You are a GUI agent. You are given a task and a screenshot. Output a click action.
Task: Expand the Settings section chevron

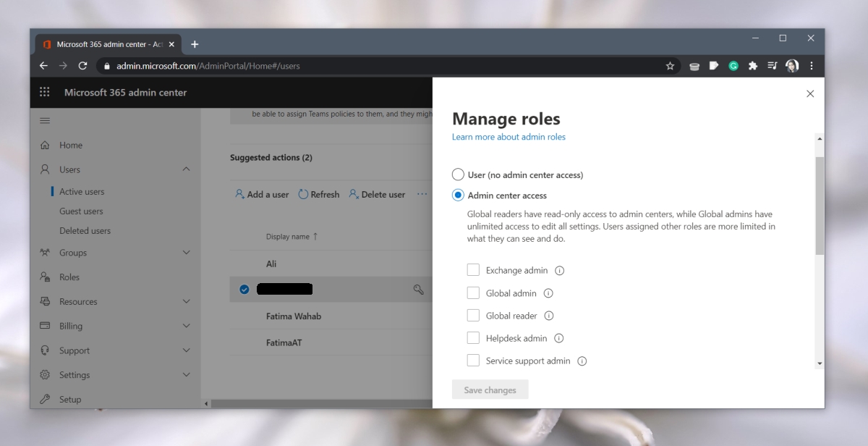click(186, 375)
